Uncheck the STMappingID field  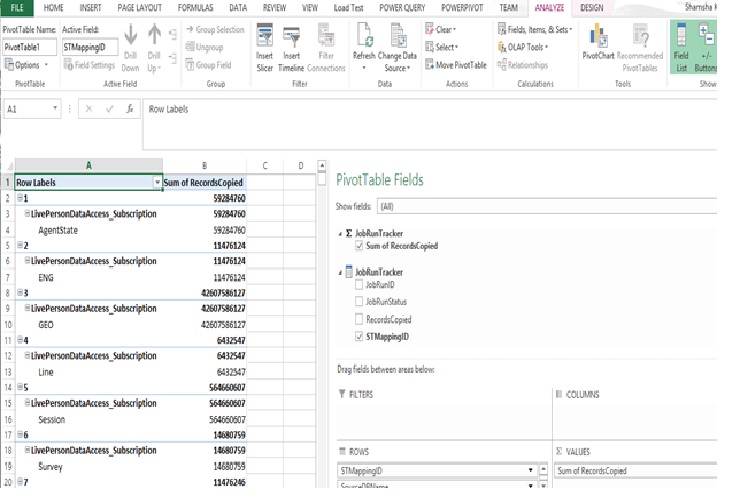(x=359, y=336)
